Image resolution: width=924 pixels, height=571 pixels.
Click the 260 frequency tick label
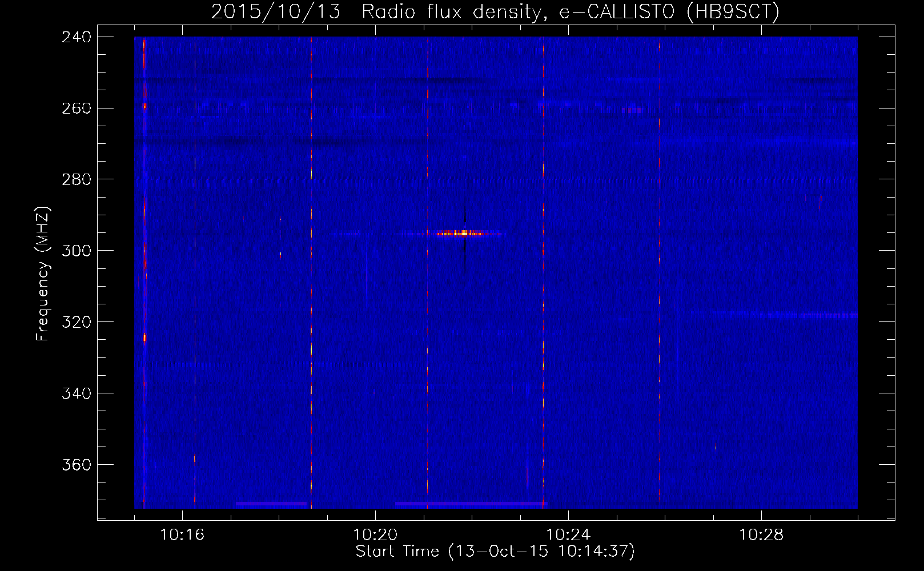coord(77,108)
